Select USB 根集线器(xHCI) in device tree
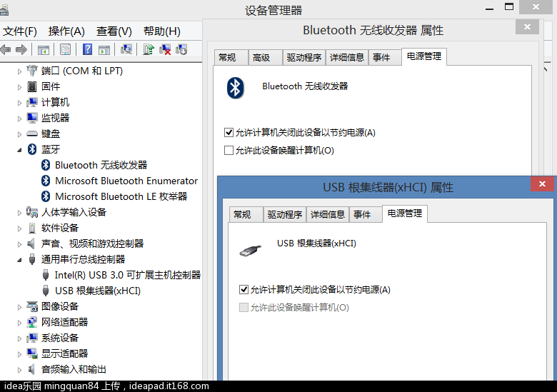The height and width of the screenshot is (392, 557). tap(98, 291)
